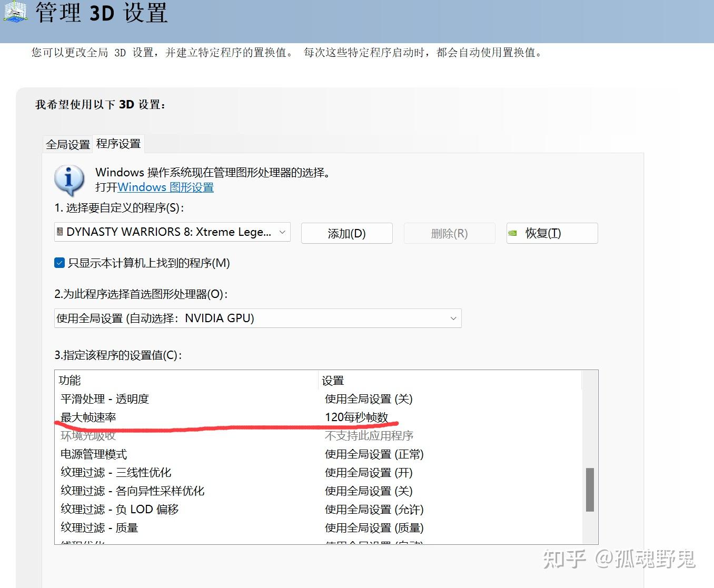This screenshot has width=714, height=588.
Task: Click the 删除(R) button
Action: (x=450, y=233)
